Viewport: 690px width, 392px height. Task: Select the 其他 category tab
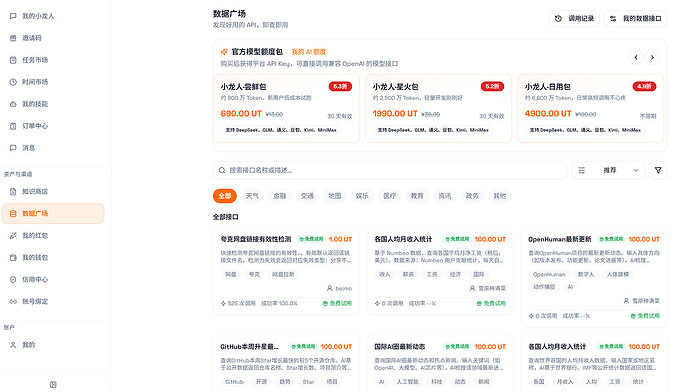coord(499,196)
